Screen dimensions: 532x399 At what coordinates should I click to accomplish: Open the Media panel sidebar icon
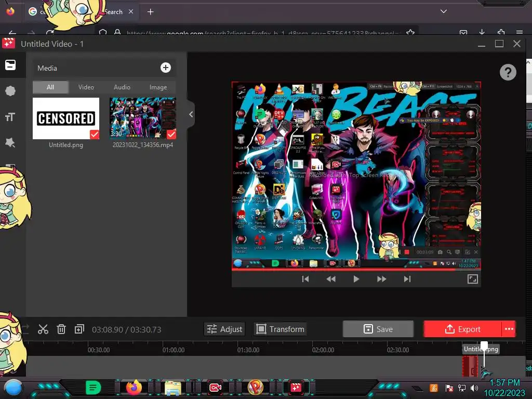coord(10,65)
